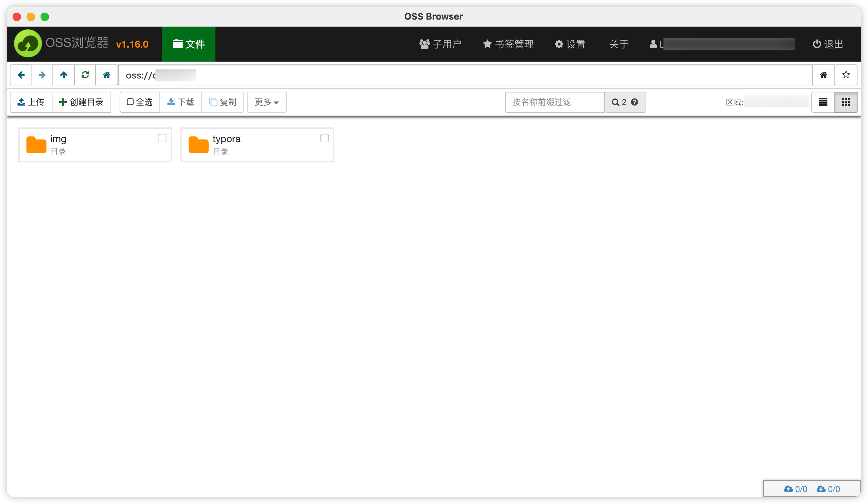
Task: Open the 文件 tab
Action: click(189, 44)
